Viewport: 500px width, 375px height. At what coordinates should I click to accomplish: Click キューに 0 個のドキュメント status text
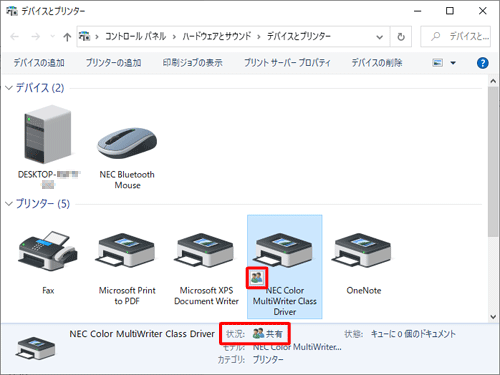413,334
